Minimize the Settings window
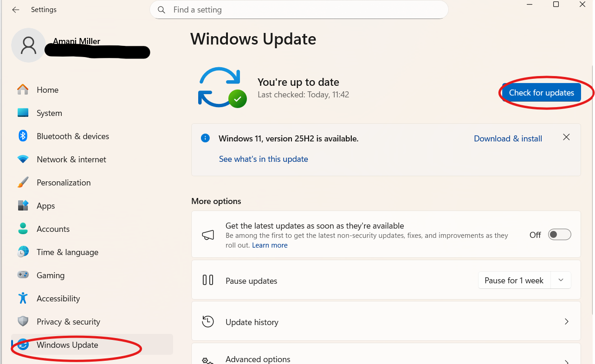Viewport: 595px width, 364px height. 530,5
